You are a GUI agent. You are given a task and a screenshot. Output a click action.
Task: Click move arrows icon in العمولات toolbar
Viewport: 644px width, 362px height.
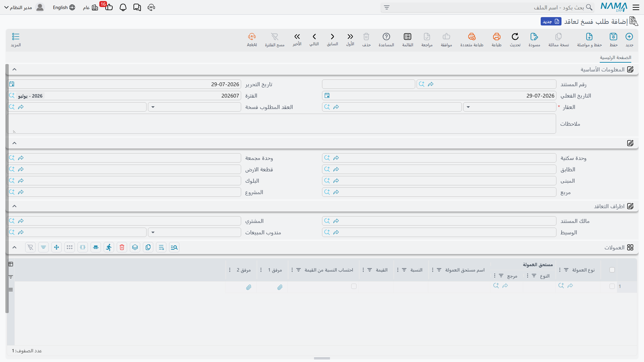(57, 247)
